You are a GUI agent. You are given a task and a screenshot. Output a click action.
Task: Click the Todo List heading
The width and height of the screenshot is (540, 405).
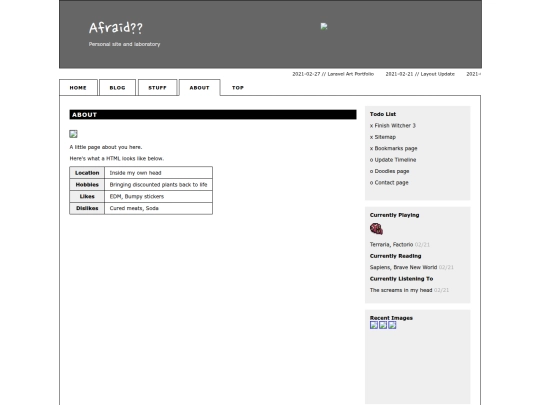[383, 114]
